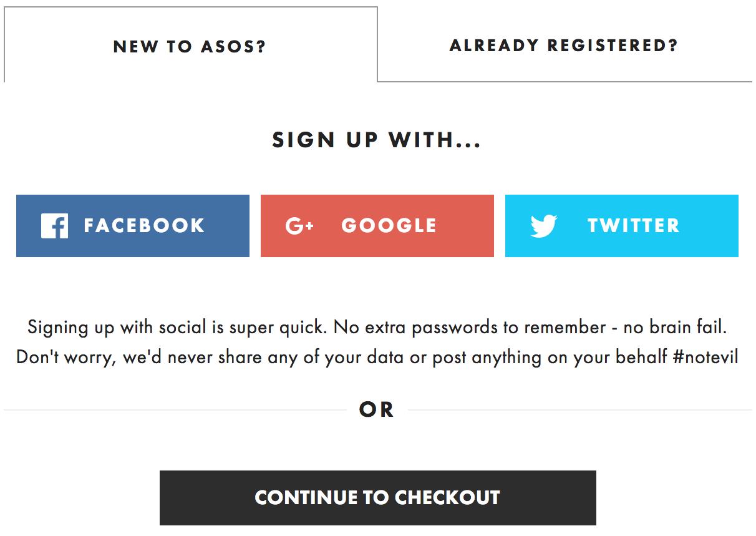
Task: Switch to the Already Registered? tab
Action: click(565, 46)
